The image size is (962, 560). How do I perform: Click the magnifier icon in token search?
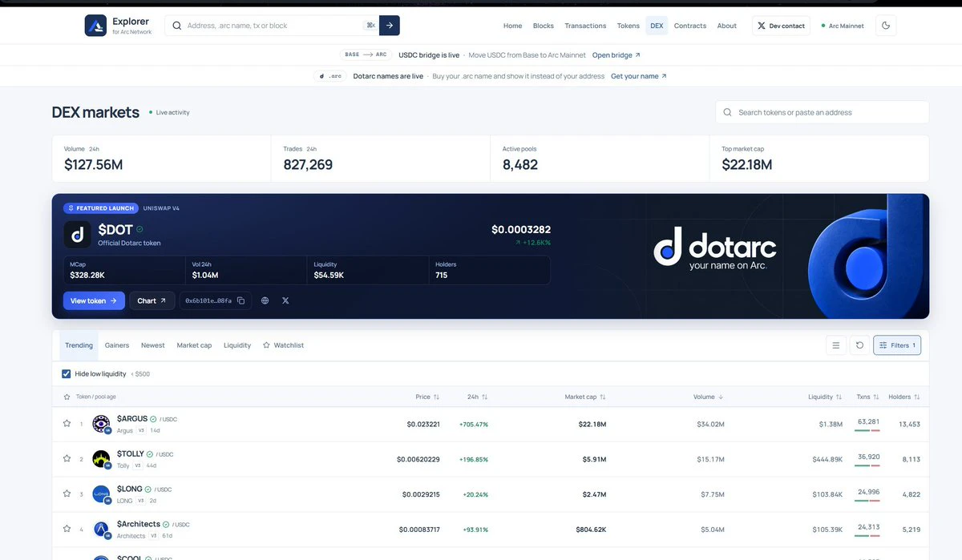pos(727,112)
